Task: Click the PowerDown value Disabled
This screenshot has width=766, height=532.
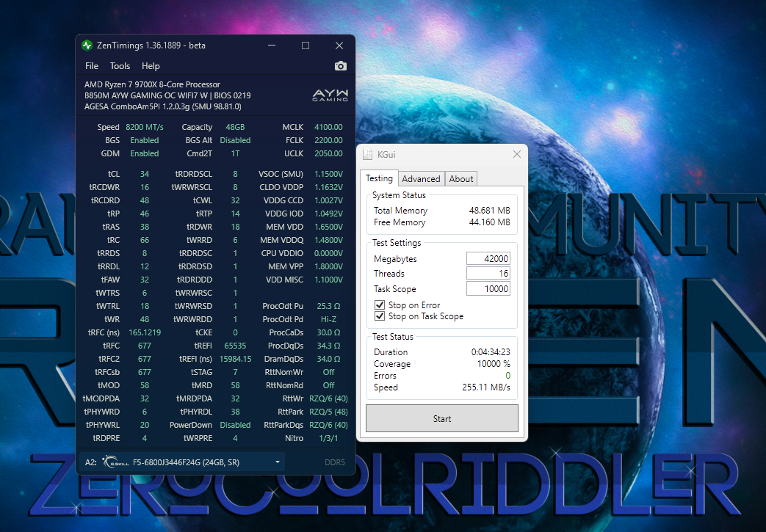Action: point(235,425)
